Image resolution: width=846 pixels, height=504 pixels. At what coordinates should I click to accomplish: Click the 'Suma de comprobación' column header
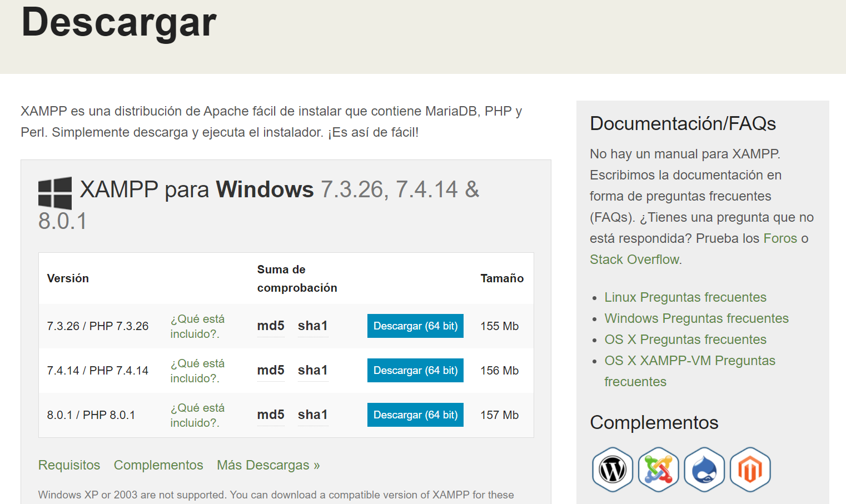tap(297, 278)
